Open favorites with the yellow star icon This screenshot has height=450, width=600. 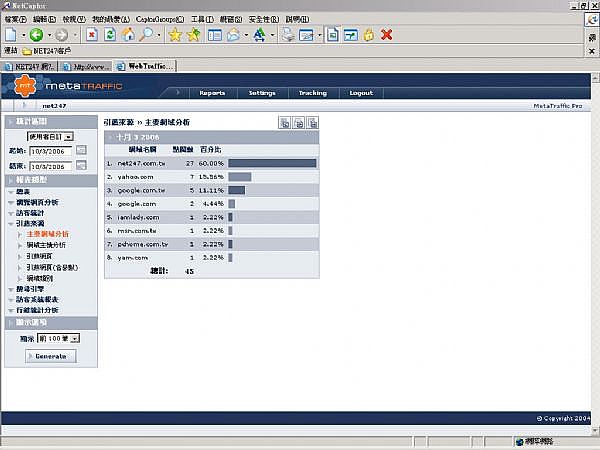tap(175, 35)
